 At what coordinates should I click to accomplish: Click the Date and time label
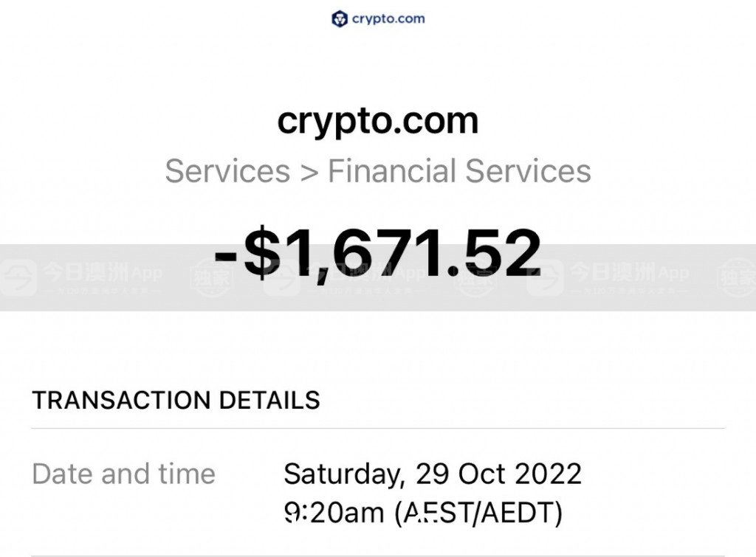point(123,474)
